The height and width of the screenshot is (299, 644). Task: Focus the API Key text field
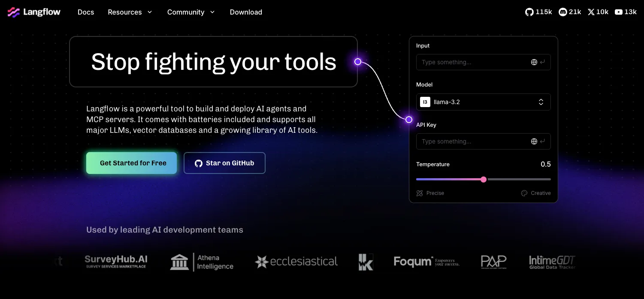(x=484, y=141)
